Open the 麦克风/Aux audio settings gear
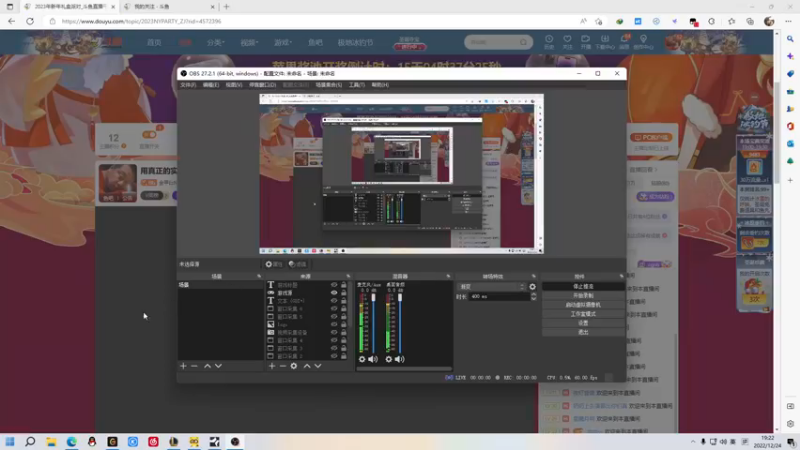The width and height of the screenshot is (800, 450). 362,359
